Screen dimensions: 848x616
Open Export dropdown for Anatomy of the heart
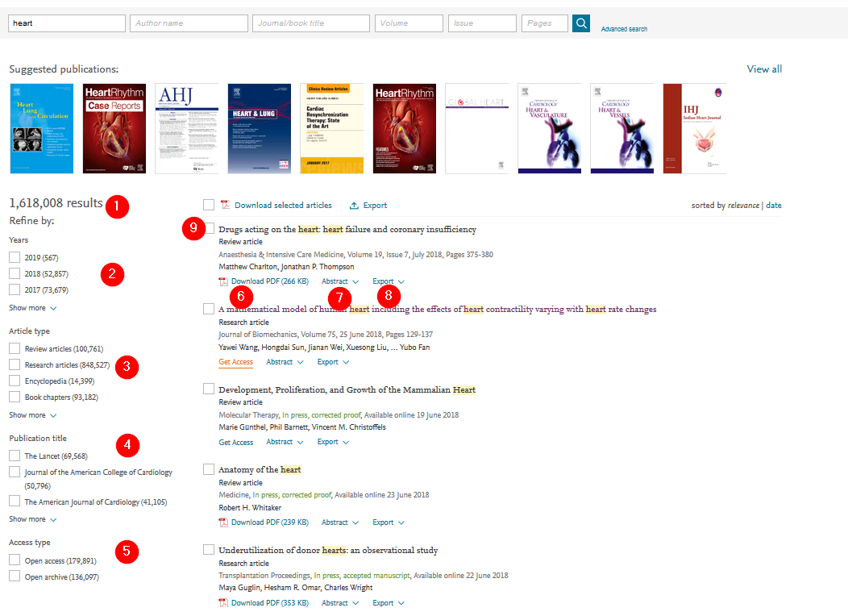pyautogui.click(x=388, y=522)
